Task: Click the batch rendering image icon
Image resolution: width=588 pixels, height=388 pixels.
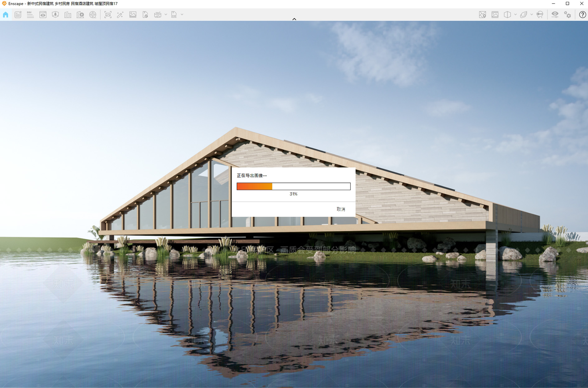Action: 133,15
